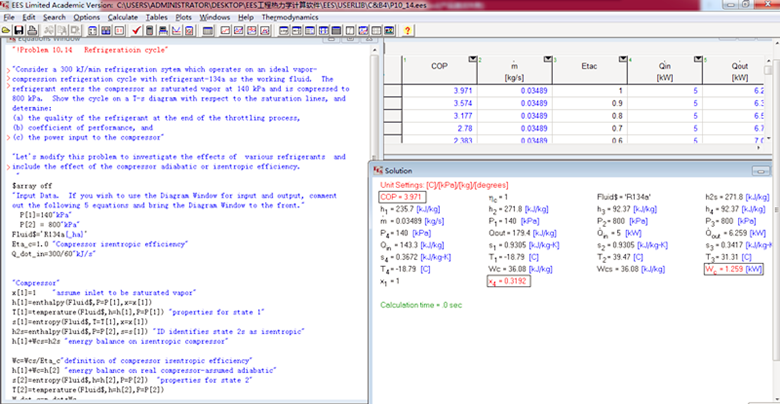Open the File menu
Image resolution: width=780 pixels, height=404 pixels.
[x=8, y=17]
